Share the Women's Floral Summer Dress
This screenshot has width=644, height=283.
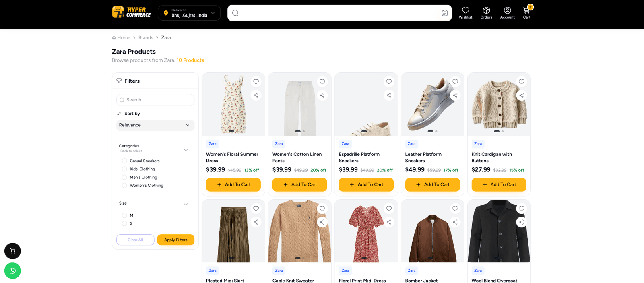pos(256,95)
